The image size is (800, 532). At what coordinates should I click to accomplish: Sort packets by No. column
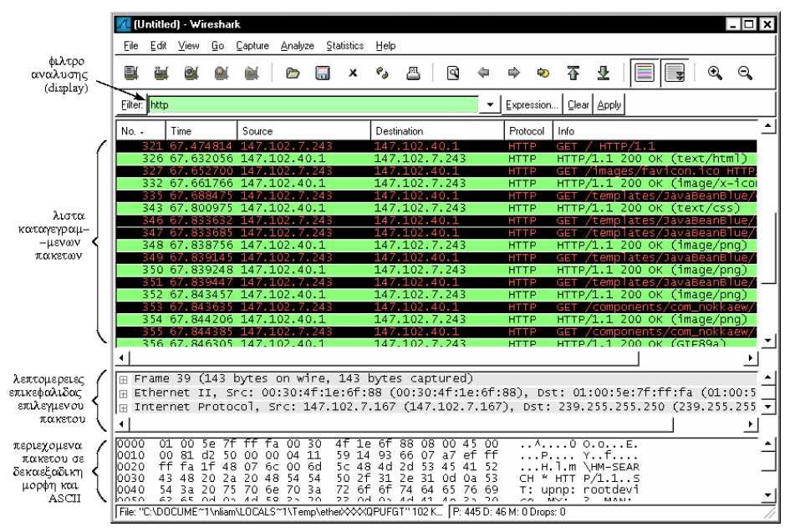point(140,131)
